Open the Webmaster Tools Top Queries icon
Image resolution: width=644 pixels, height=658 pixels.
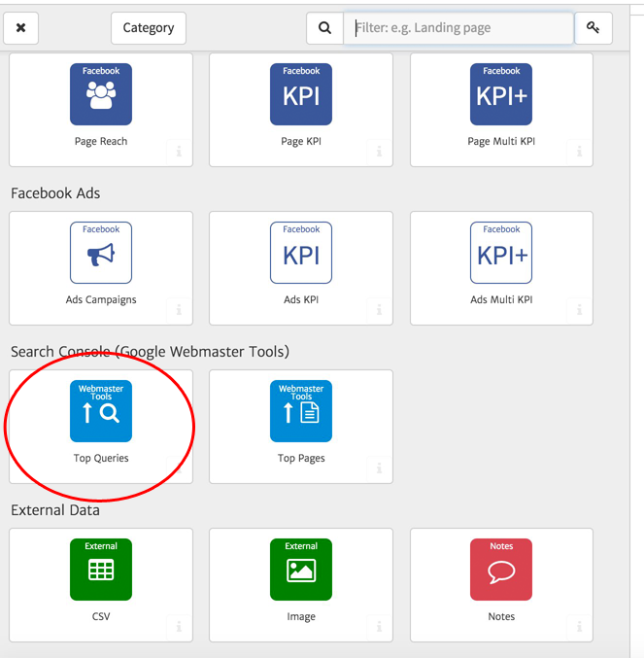click(x=101, y=411)
